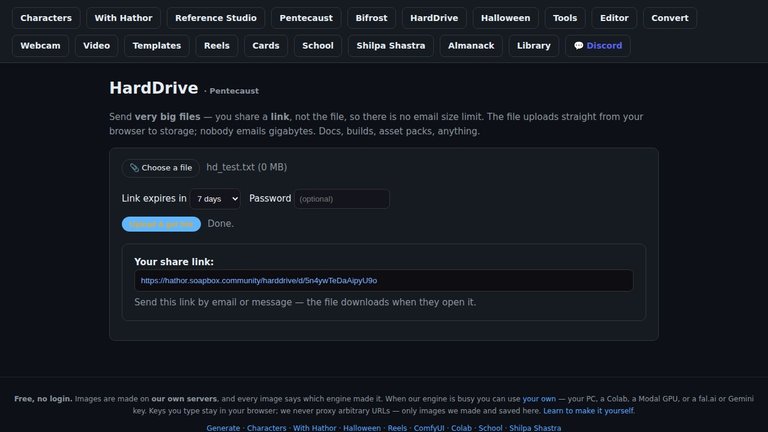
Task: Click the 'Password' label text
Action: point(270,198)
